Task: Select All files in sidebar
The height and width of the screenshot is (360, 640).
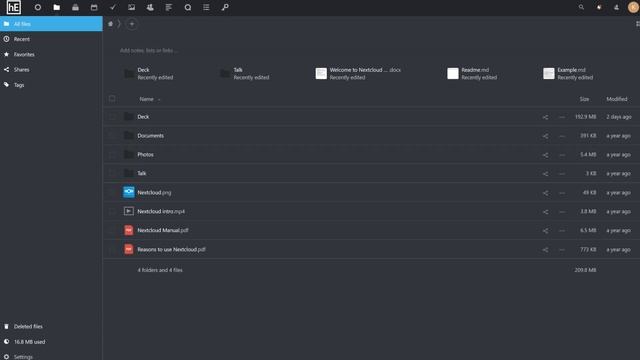Action: pyautogui.click(x=51, y=24)
